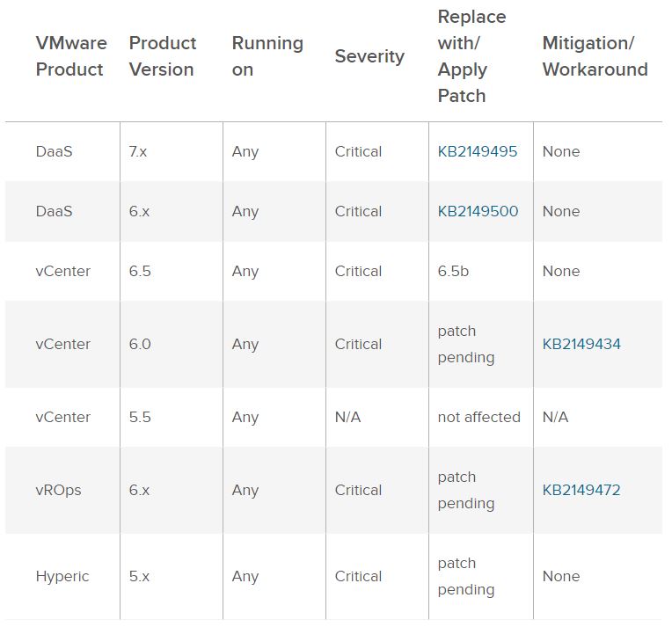
Task: Select the DaaS cell in 6.x row
Action: click(x=54, y=211)
